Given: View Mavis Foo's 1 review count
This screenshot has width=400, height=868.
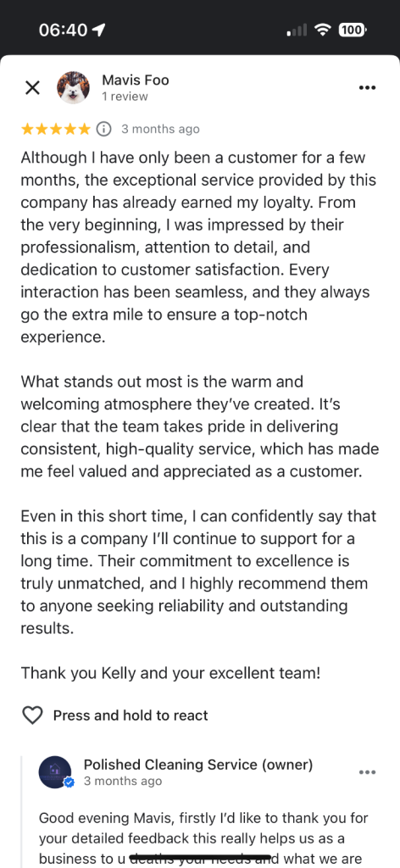Looking at the screenshot, I should pyautogui.click(x=125, y=97).
